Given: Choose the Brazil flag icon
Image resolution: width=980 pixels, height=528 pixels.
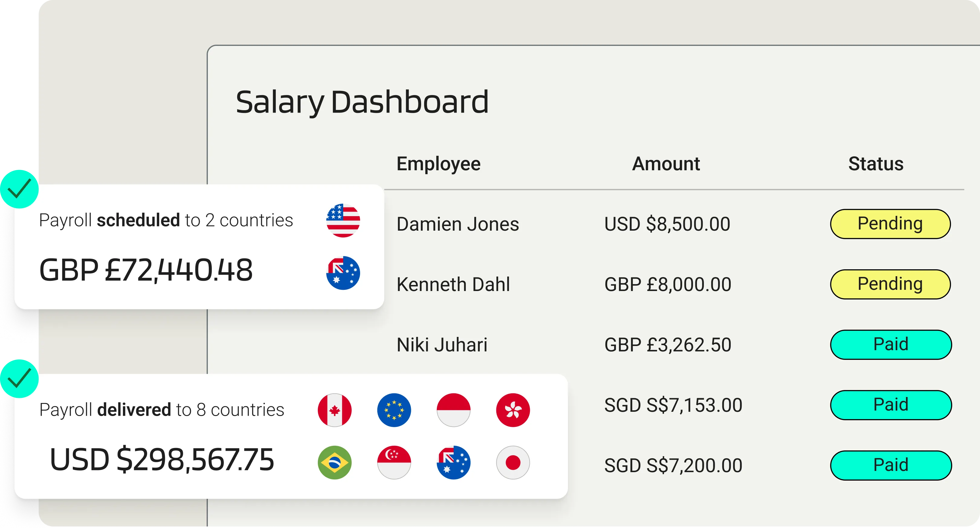Looking at the screenshot, I should tap(334, 462).
